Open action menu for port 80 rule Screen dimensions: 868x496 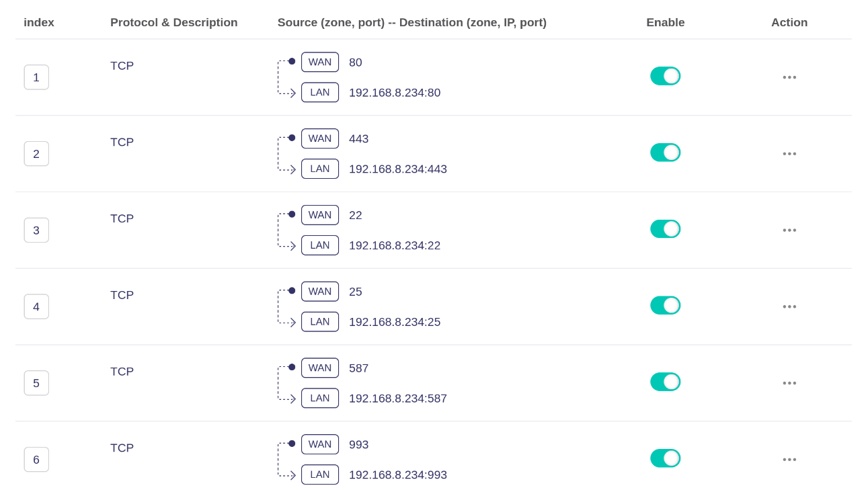click(789, 77)
